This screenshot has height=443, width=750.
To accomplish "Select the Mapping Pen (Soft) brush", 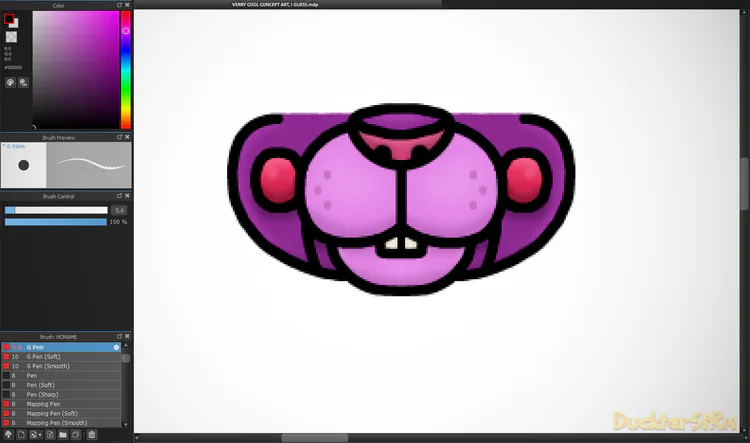I will (x=61, y=414).
